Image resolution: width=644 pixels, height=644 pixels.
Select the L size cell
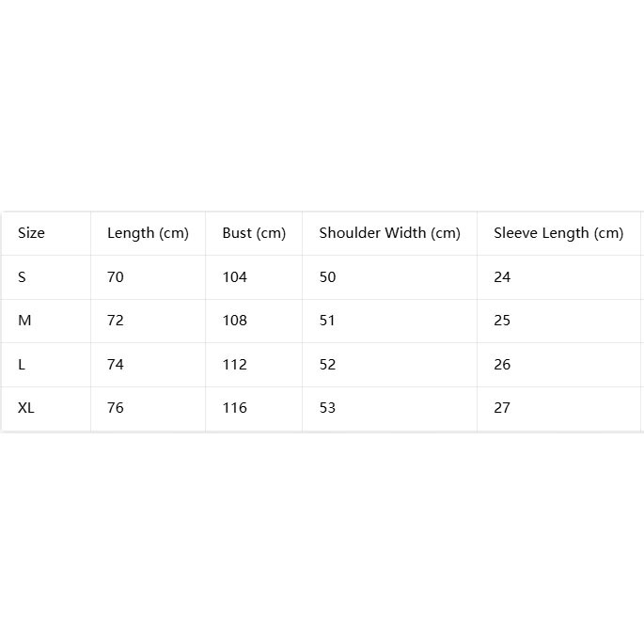[22, 364]
